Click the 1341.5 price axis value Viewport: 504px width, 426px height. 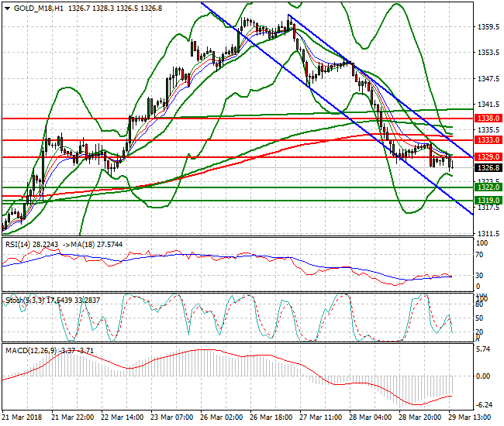click(x=488, y=105)
